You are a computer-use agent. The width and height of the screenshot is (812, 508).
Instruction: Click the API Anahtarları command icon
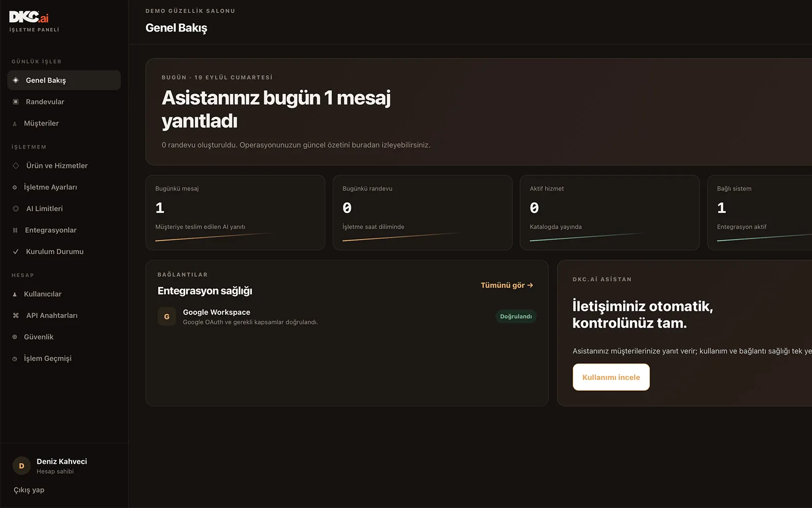(16, 315)
